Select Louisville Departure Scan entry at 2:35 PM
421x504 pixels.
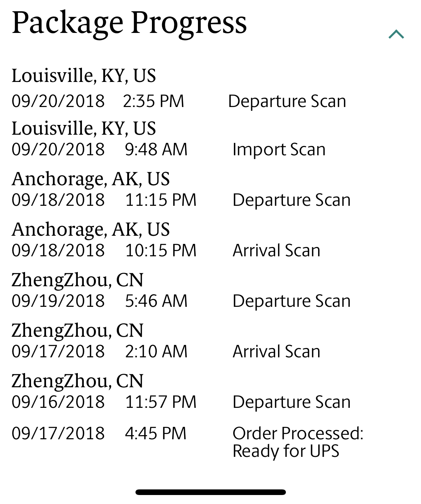[287, 101]
